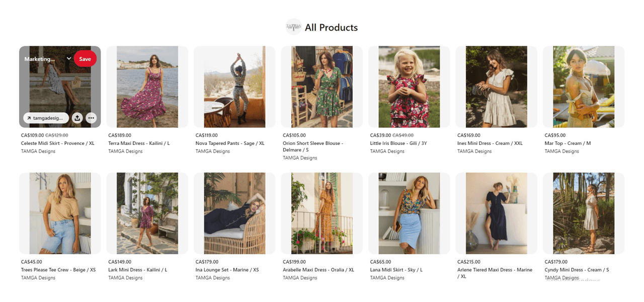This screenshot has height=302, width=644.
Task: Open the Lark Mini Dress title link
Action: (x=137, y=270)
